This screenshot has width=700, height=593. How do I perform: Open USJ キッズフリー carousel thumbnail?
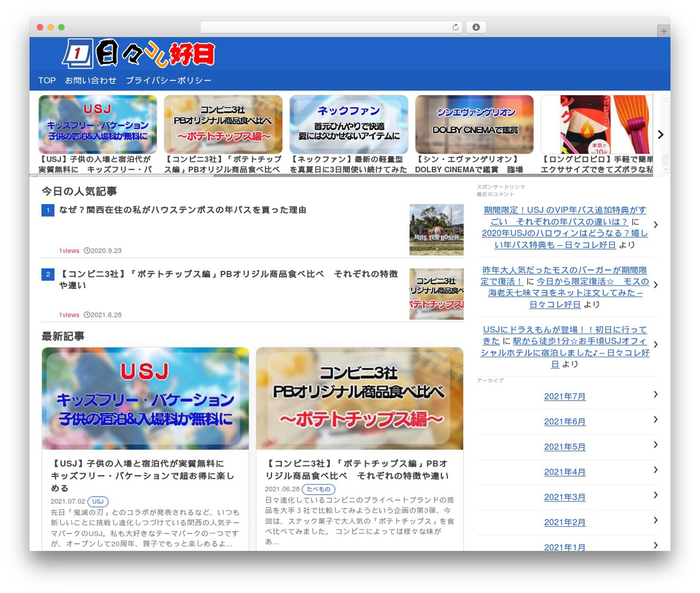click(97, 125)
